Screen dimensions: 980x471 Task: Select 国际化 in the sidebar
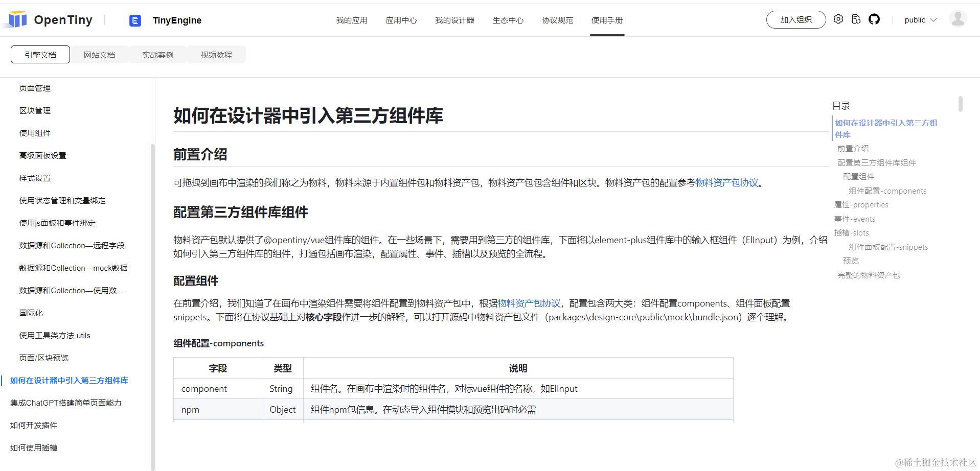[x=31, y=313]
